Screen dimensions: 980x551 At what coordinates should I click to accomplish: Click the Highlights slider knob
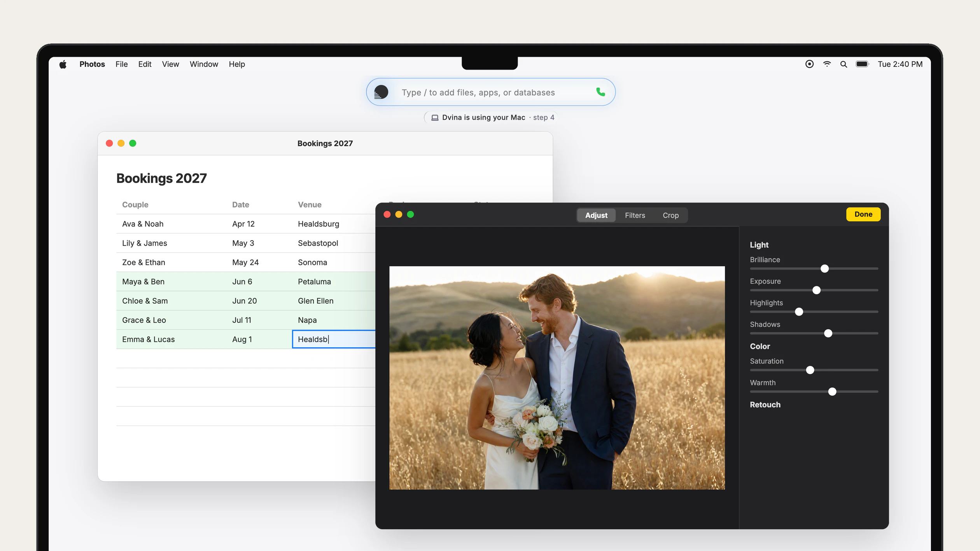(x=799, y=312)
